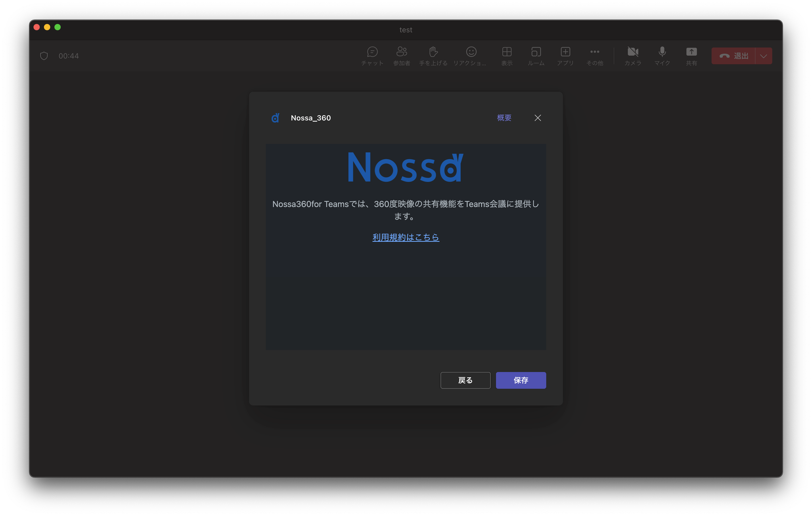The width and height of the screenshot is (812, 516).
Task: Close the Nossa_360 dialog with X
Action: [x=537, y=118]
